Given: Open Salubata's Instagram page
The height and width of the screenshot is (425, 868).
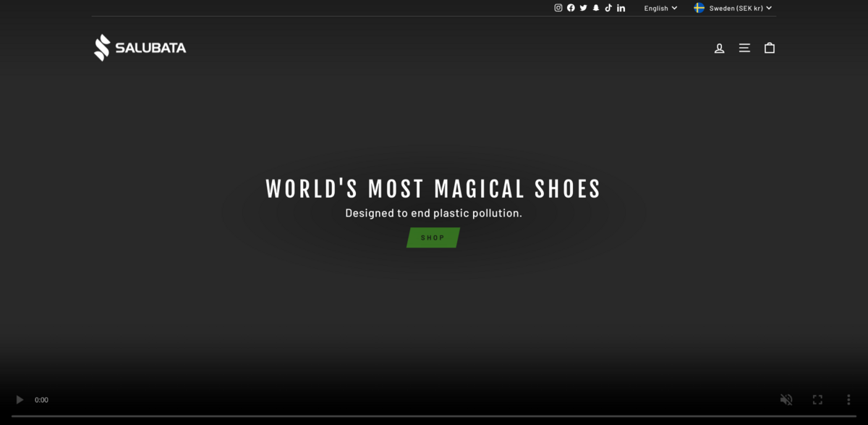Looking at the screenshot, I should (558, 8).
